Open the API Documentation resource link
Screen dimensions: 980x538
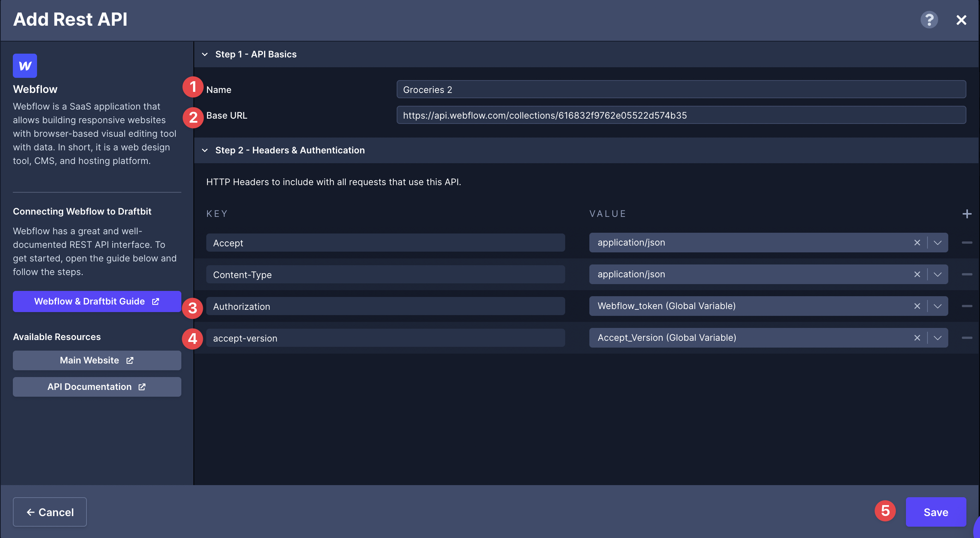97,387
